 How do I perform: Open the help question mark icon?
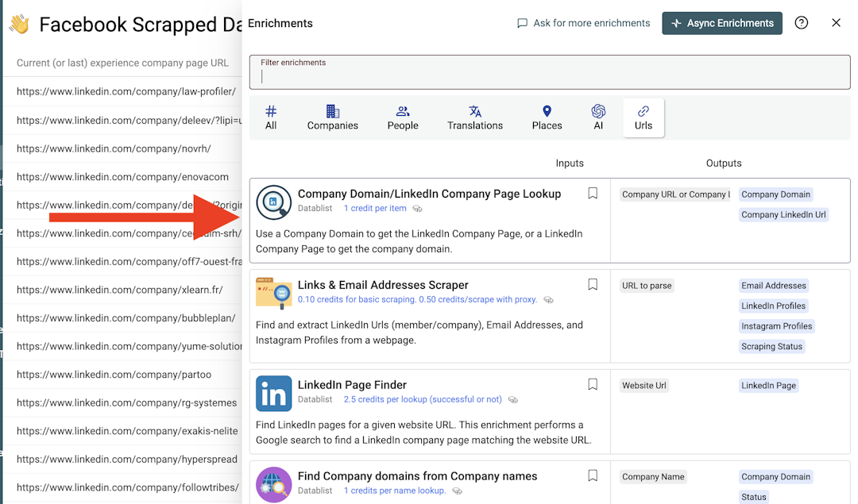[801, 23]
